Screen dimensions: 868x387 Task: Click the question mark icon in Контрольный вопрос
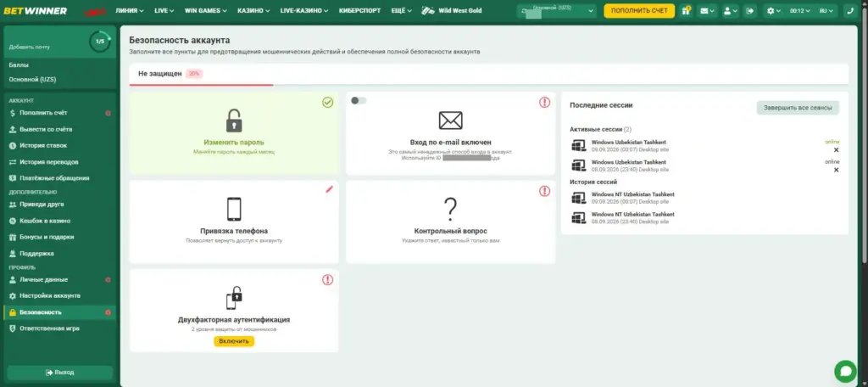pyautogui.click(x=451, y=210)
